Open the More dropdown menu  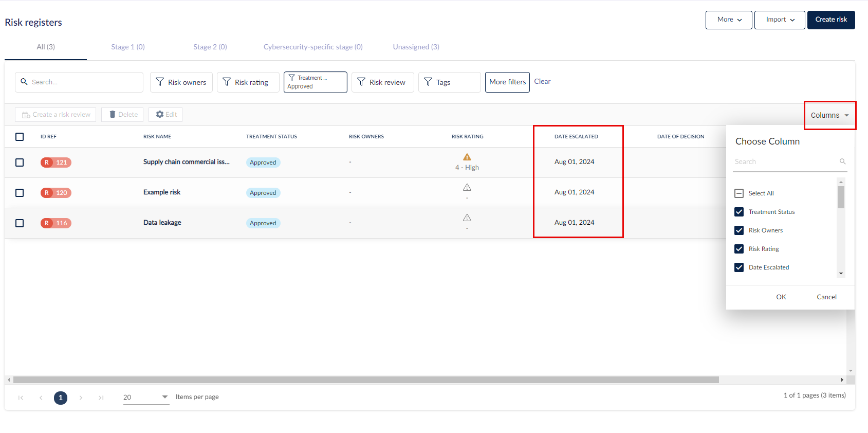point(729,20)
